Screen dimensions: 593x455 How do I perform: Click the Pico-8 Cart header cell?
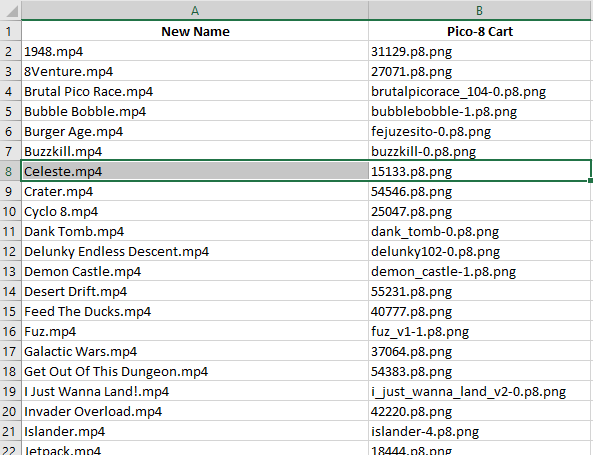(480, 31)
